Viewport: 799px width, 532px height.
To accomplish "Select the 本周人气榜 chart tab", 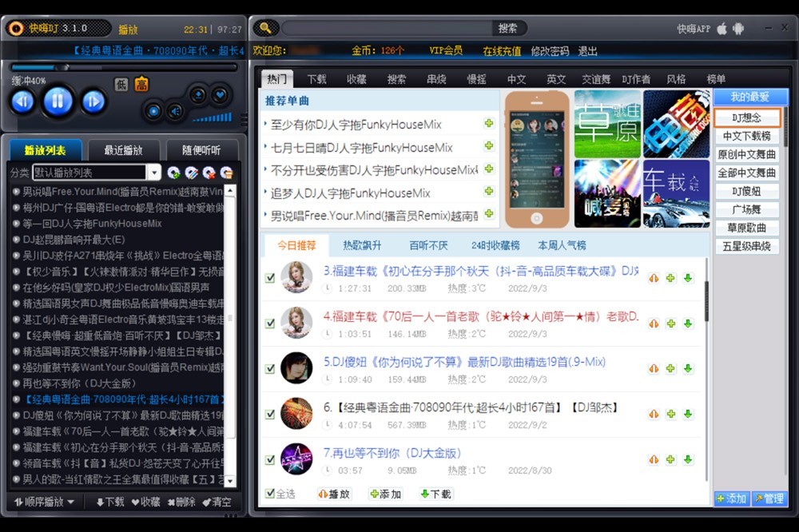I will 562,245.
